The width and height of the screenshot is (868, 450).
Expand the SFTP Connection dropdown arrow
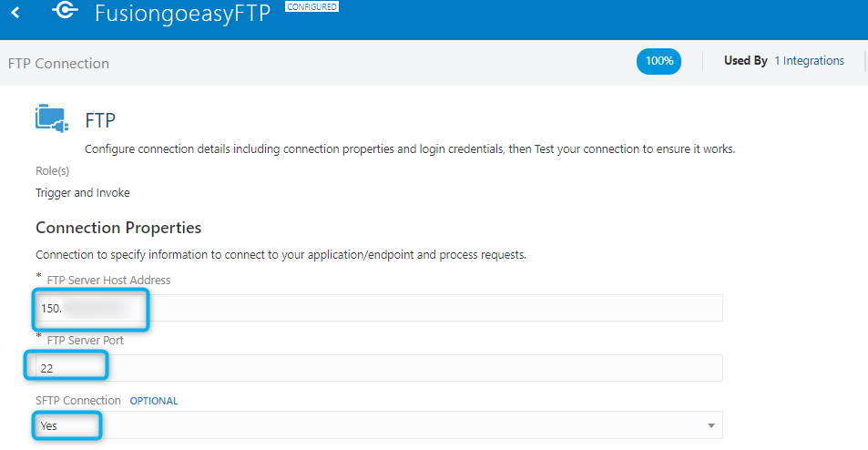point(710,425)
